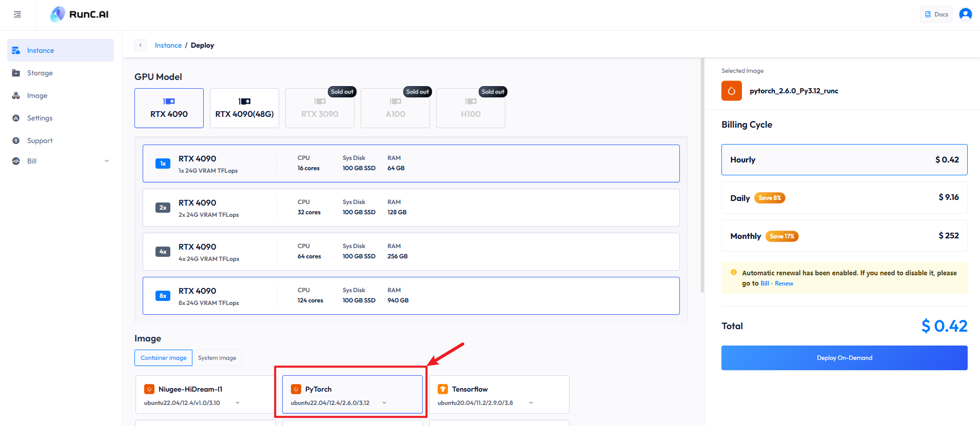Viewport: 980px width, 426px height.
Task: Select the RTX 4090(48G) GPU model
Action: coord(244,108)
